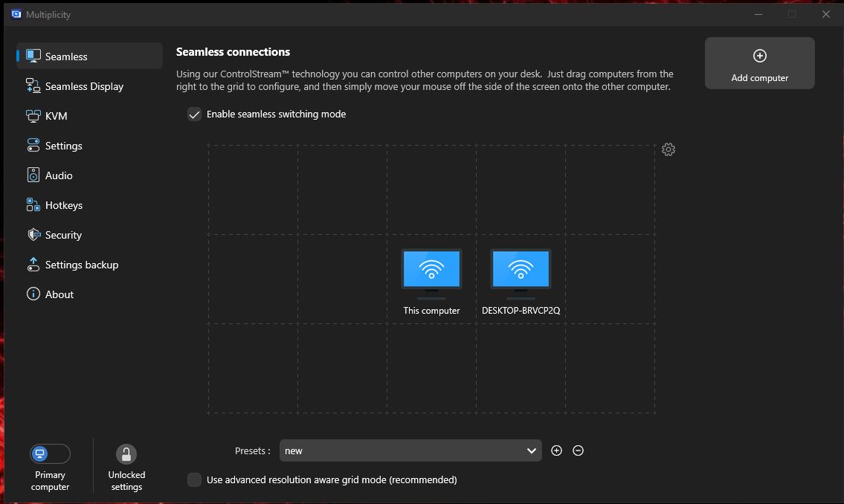Select the DESKTOP-BRVCP2Q monitor in the grid

[521, 274]
